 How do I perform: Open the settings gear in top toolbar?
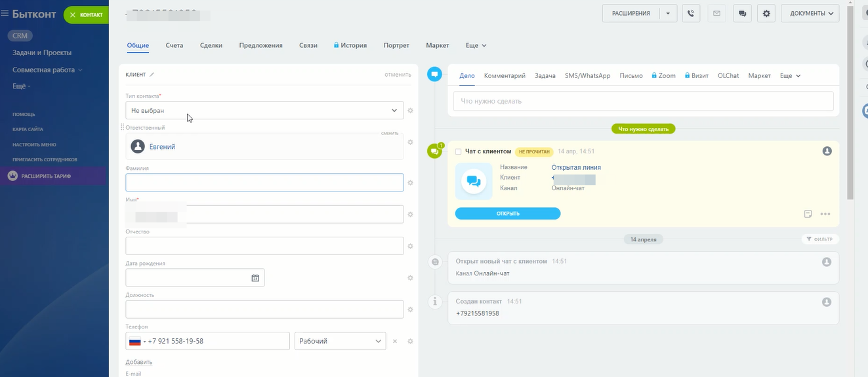pos(766,13)
